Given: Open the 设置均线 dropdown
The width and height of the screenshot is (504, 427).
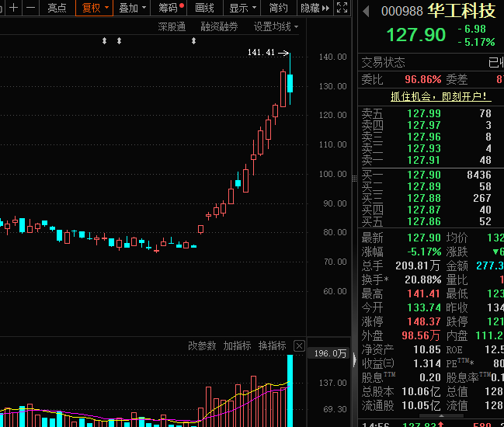Looking at the screenshot, I should point(276,26).
